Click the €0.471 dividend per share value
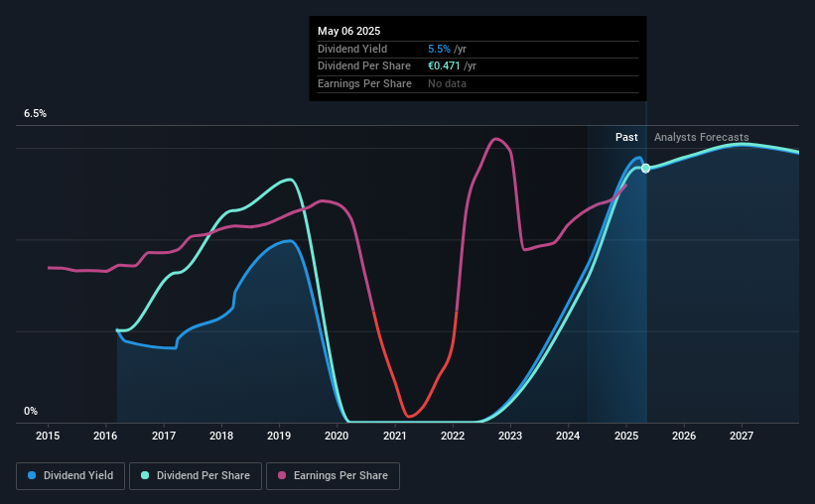This screenshot has height=504, width=815. (444, 66)
